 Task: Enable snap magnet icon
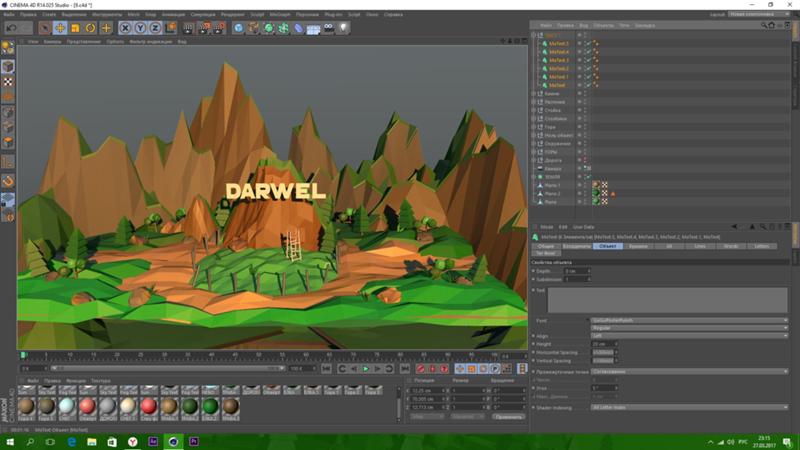point(8,181)
